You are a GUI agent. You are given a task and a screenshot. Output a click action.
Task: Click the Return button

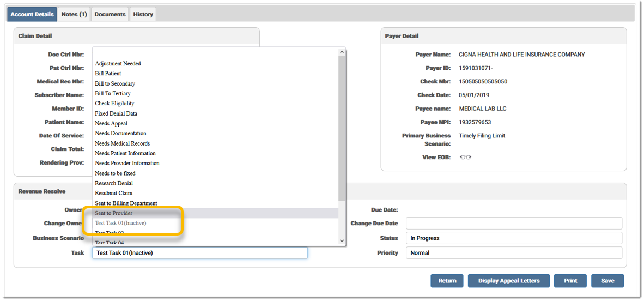[447, 281]
